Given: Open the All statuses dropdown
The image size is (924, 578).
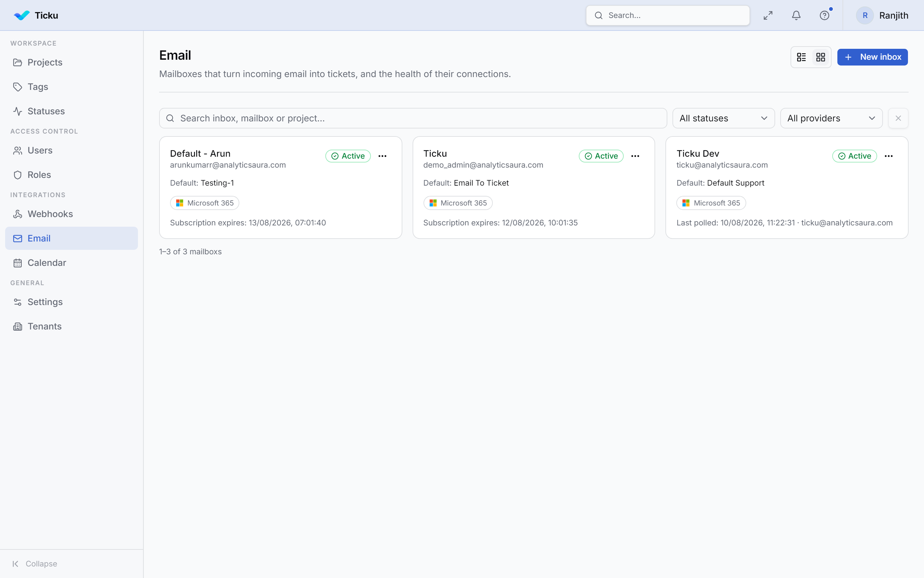Looking at the screenshot, I should [723, 118].
